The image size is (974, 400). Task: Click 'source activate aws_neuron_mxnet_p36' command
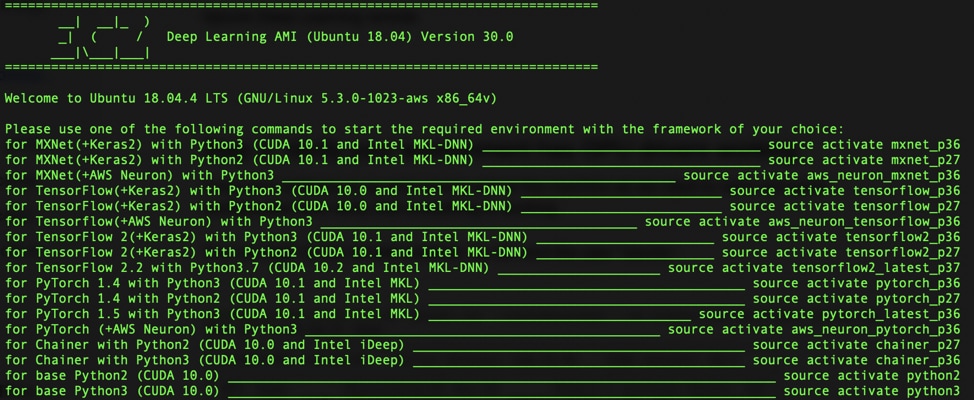(x=822, y=175)
